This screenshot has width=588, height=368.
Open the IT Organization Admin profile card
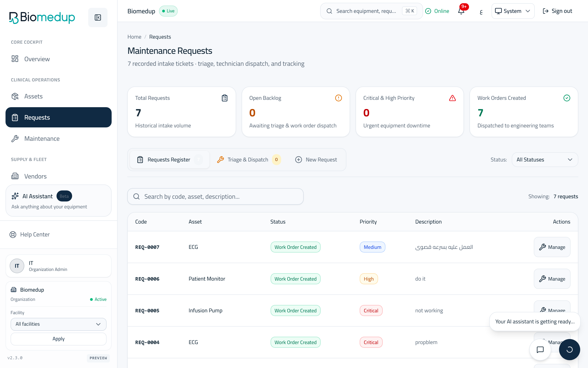coord(59,266)
